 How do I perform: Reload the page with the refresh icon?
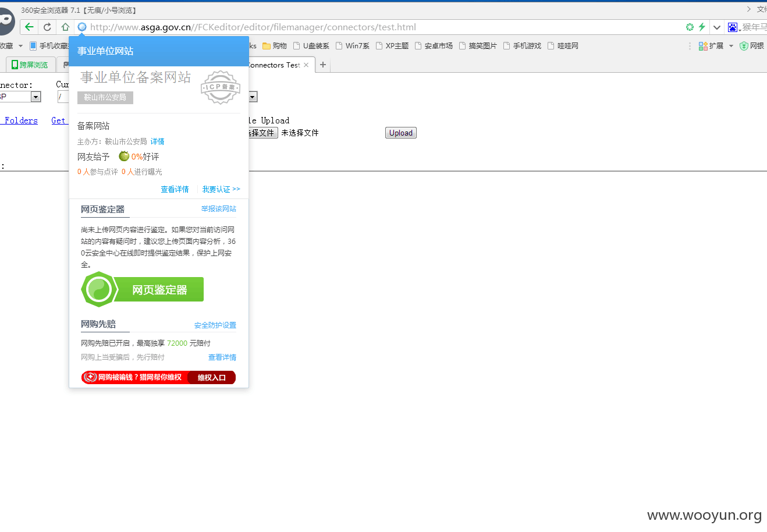[x=47, y=27]
